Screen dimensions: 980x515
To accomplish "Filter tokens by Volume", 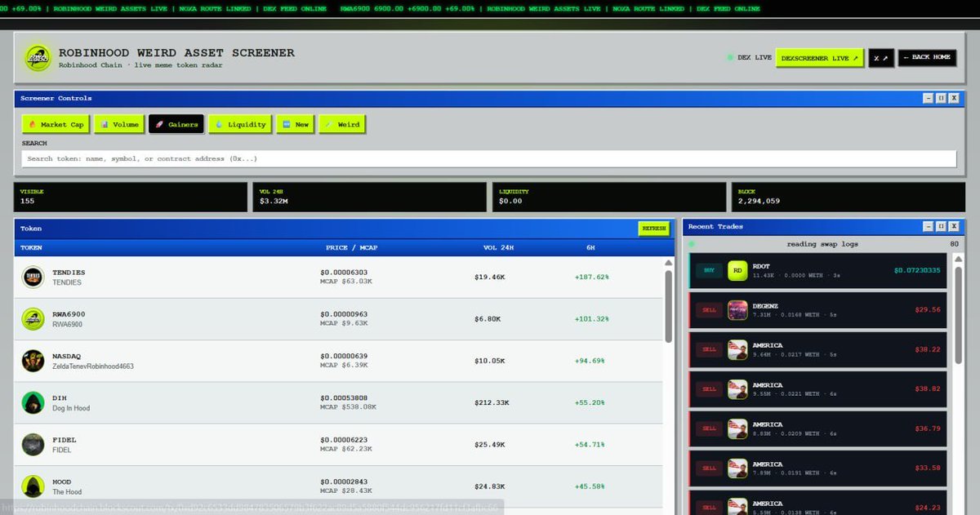I will [119, 125].
